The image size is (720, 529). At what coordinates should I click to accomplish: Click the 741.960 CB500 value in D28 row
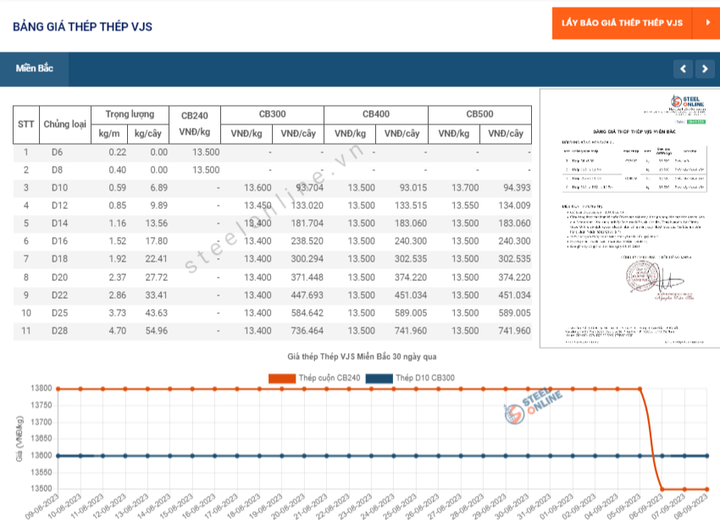coord(514,331)
